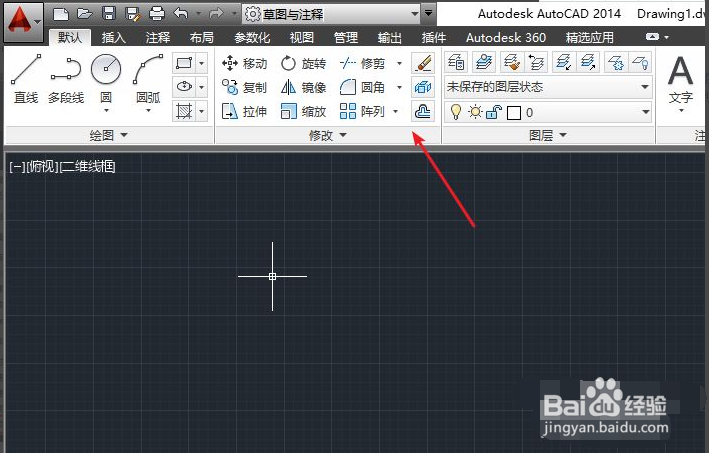The width and height of the screenshot is (709, 453).
Task: Open the AutoCAD application menu button
Action: [x=24, y=21]
